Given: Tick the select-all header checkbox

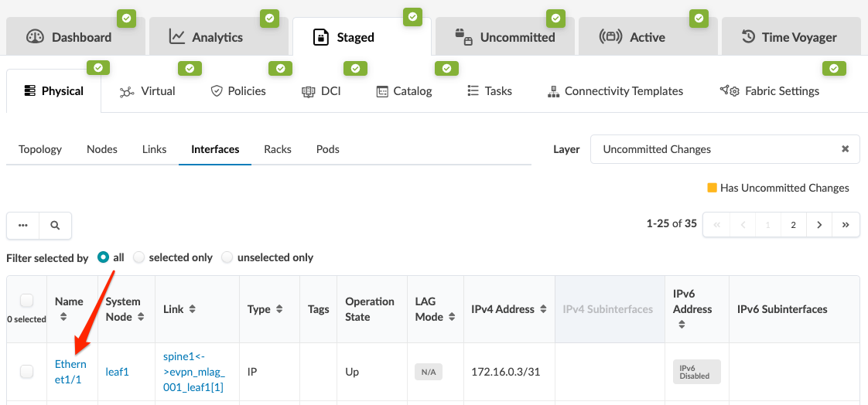Looking at the screenshot, I should click(26, 301).
